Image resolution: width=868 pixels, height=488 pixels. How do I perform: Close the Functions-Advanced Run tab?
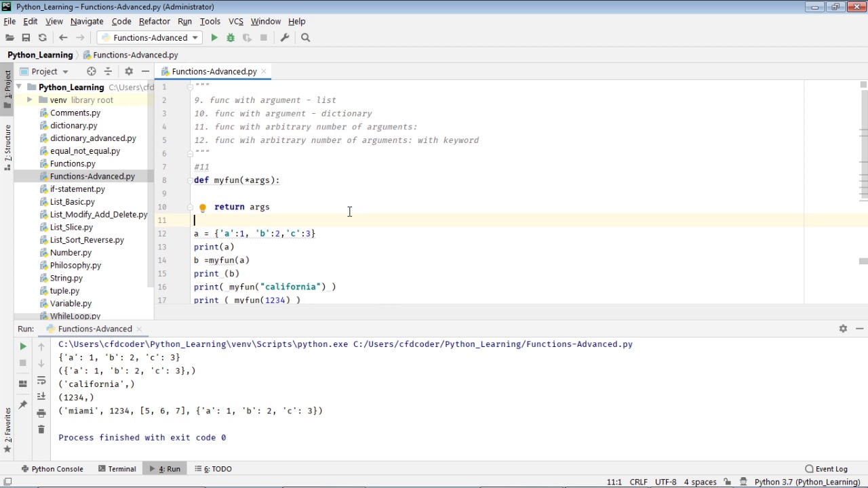[x=139, y=329]
